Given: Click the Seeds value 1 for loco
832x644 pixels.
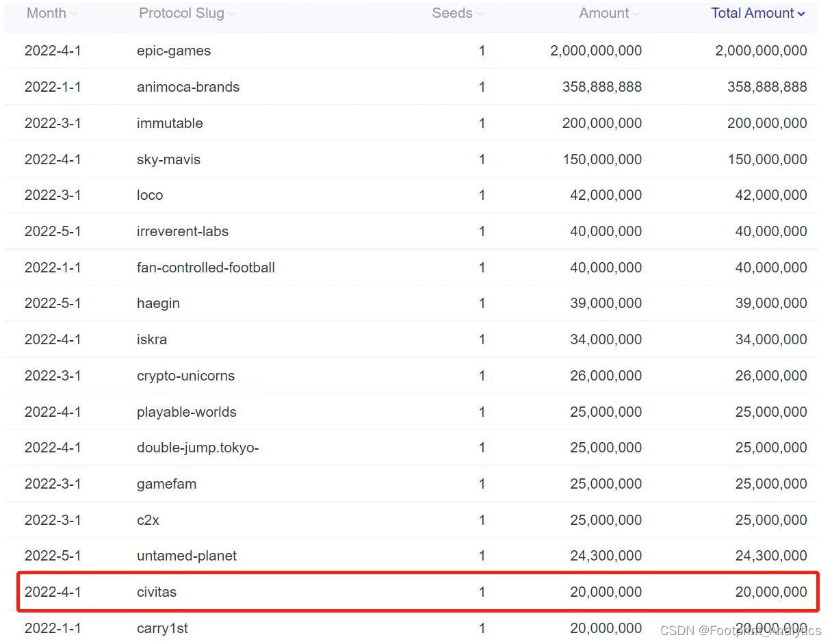Looking at the screenshot, I should point(482,195).
